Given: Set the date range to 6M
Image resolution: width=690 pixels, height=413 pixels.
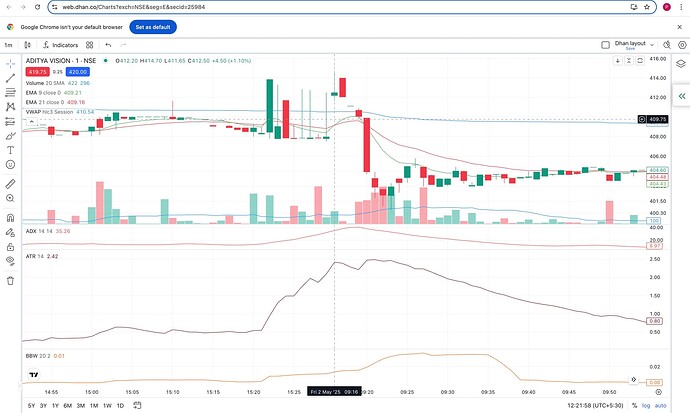Looking at the screenshot, I should [x=67, y=406].
